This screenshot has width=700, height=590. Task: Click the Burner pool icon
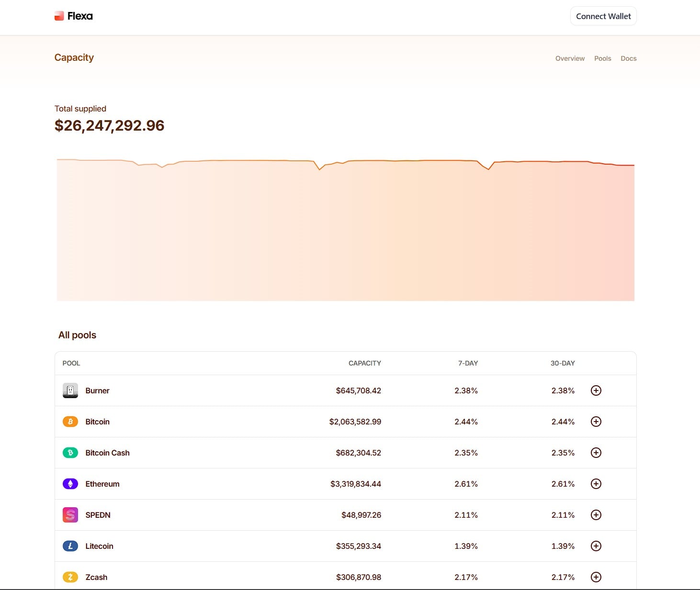(70, 390)
